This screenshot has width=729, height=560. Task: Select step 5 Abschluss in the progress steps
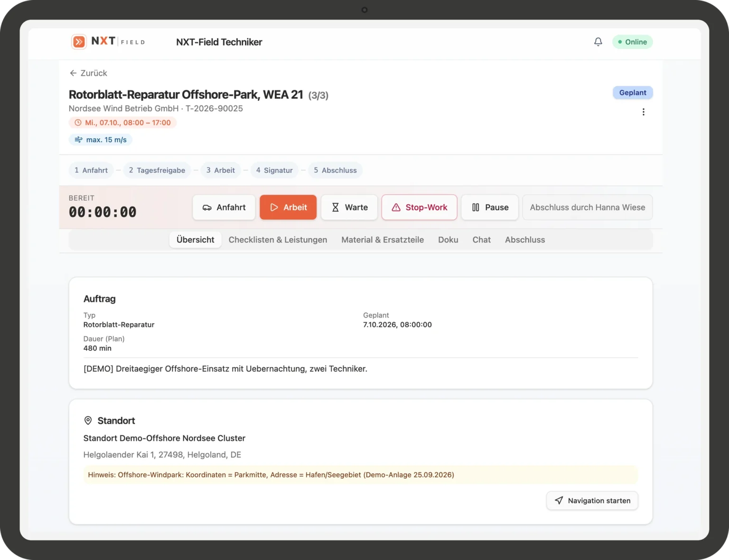(335, 170)
